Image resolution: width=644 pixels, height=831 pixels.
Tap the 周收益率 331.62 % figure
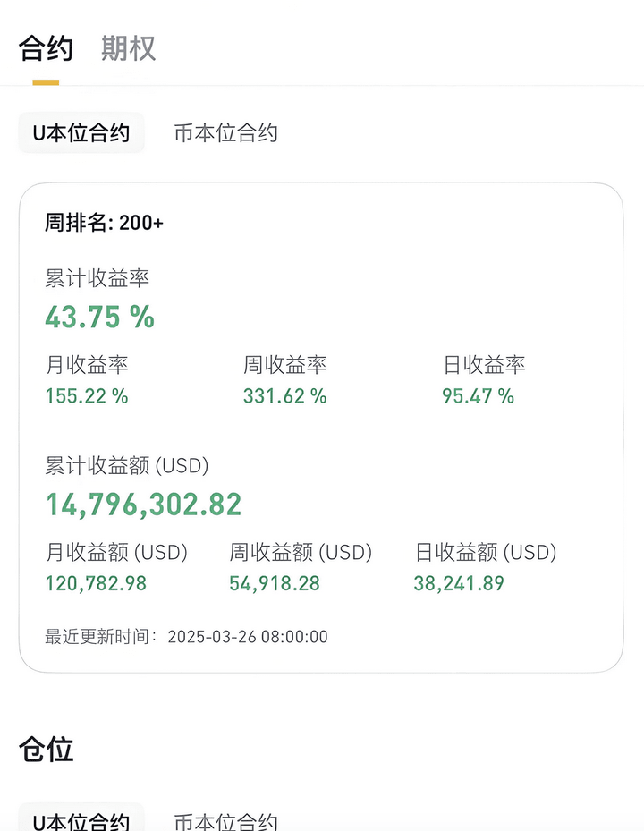point(284,396)
